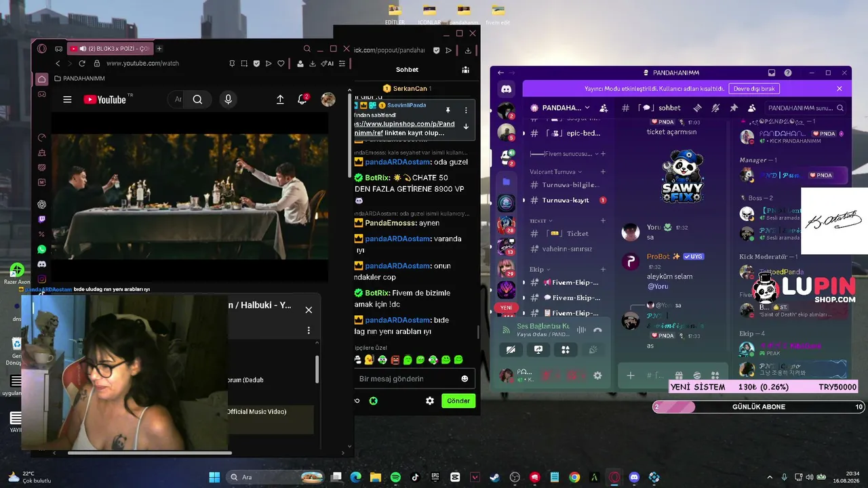
Task: Go back in Opera browser
Action: coord(58,63)
